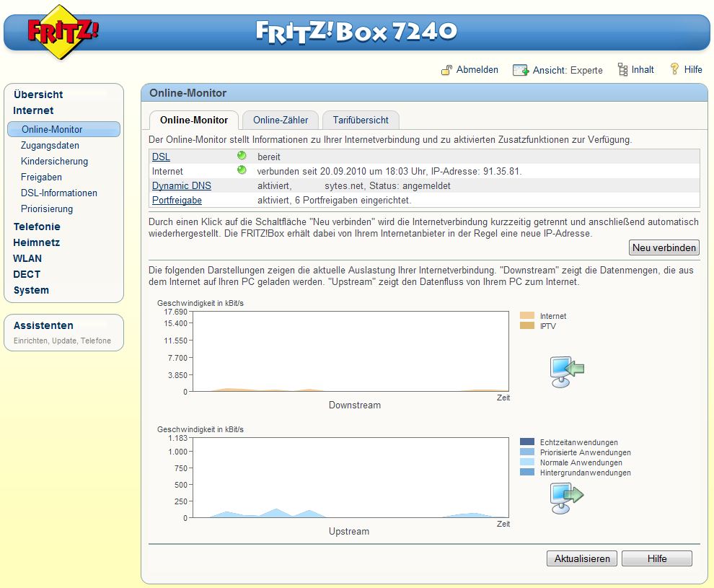This screenshot has width=714, height=588.
Task: Click the Aktualisieren button
Action: [582, 558]
